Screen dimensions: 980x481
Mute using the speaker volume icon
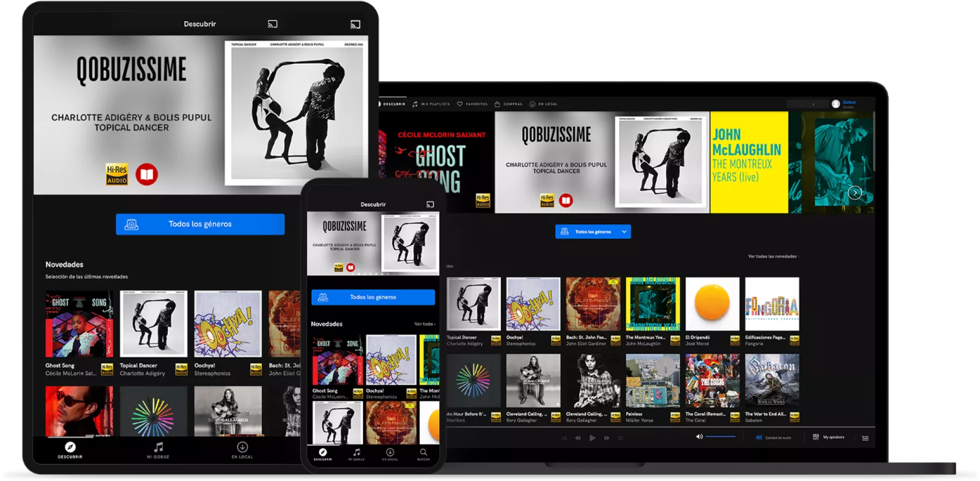pyautogui.click(x=699, y=437)
